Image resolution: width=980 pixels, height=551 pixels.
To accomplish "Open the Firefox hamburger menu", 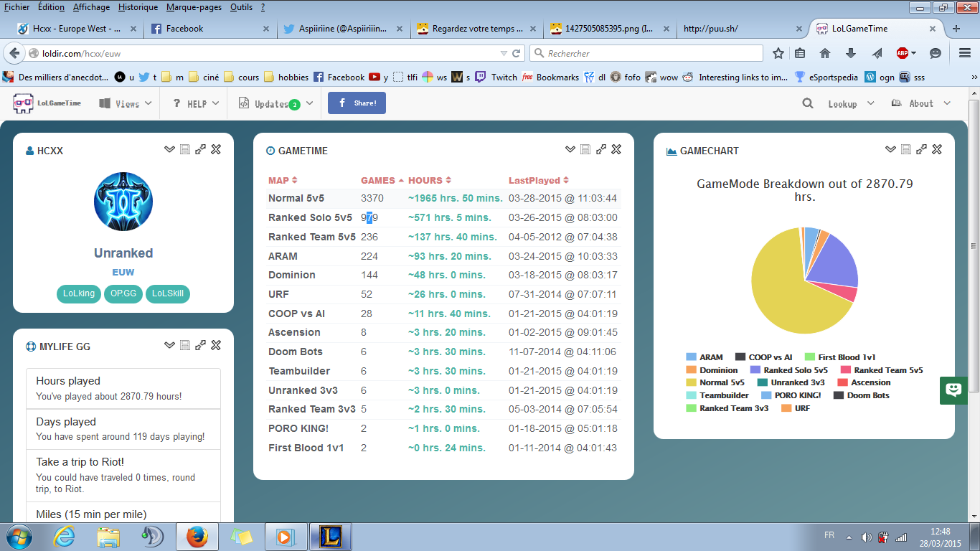I will pyautogui.click(x=965, y=53).
